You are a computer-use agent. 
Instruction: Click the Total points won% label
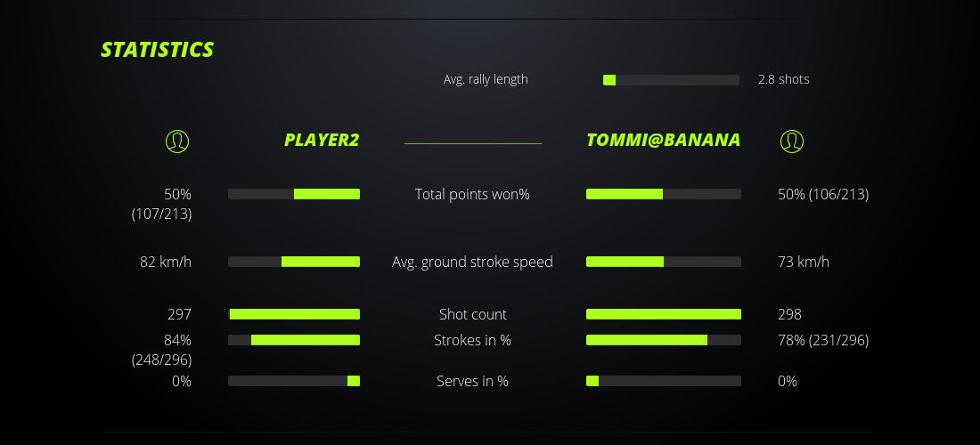[472, 194]
